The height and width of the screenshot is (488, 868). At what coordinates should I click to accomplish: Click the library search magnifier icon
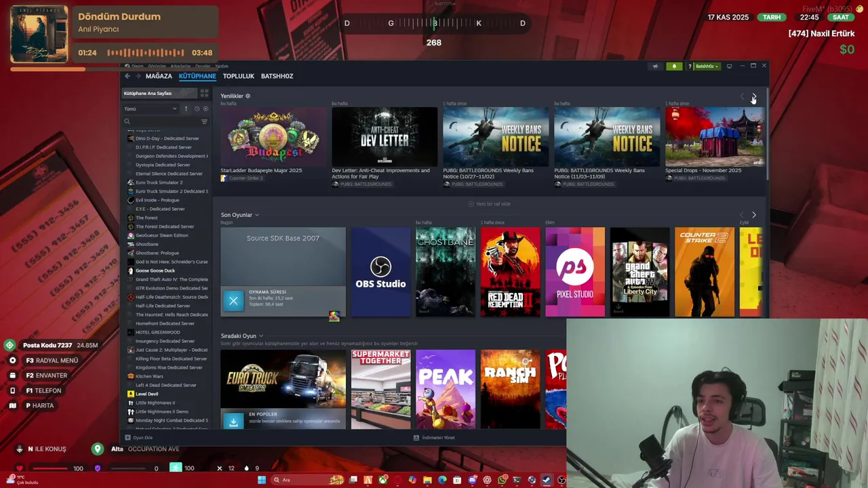click(x=127, y=122)
